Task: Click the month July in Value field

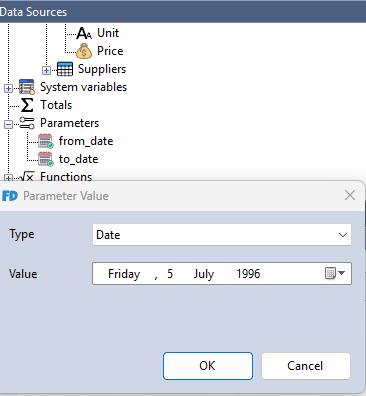Action: 204,274
